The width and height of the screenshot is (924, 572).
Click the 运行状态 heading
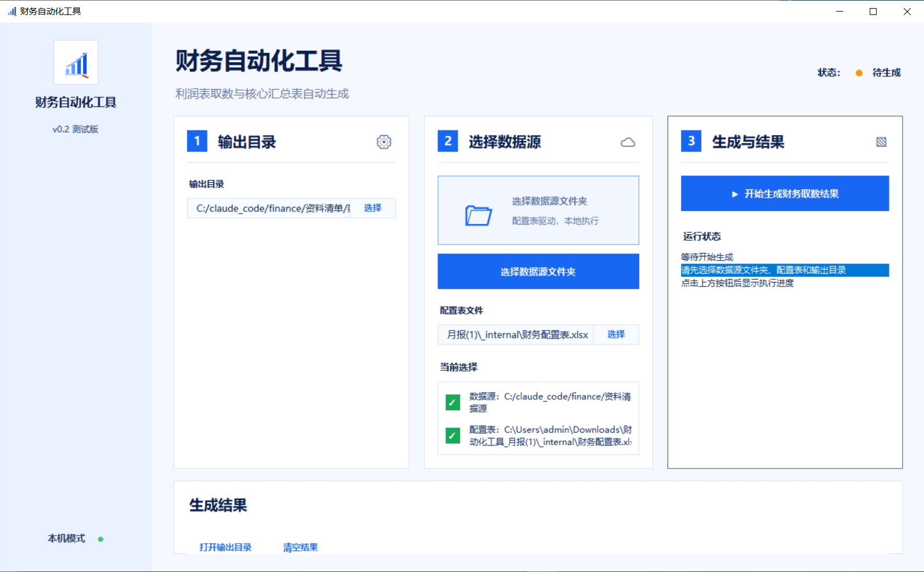click(702, 236)
